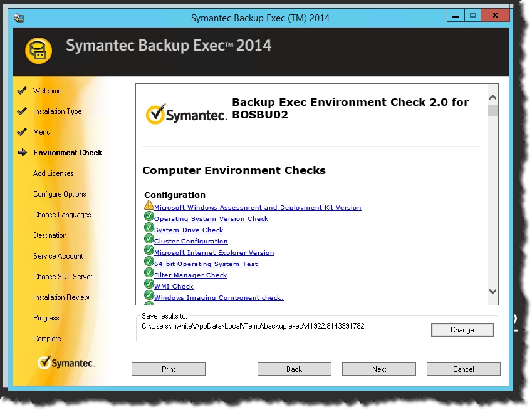This screenshot has height=410, width=532.
Task: Click the arrow icon next to Environment Check
Action: pyautogui.click(x=23, y=153)
